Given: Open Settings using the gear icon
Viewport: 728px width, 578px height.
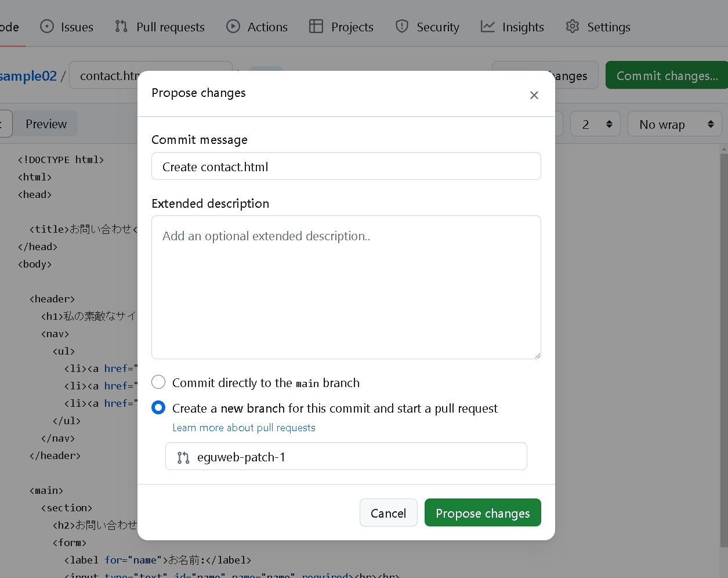Looking at the screenshot, I should click(572, 26).
